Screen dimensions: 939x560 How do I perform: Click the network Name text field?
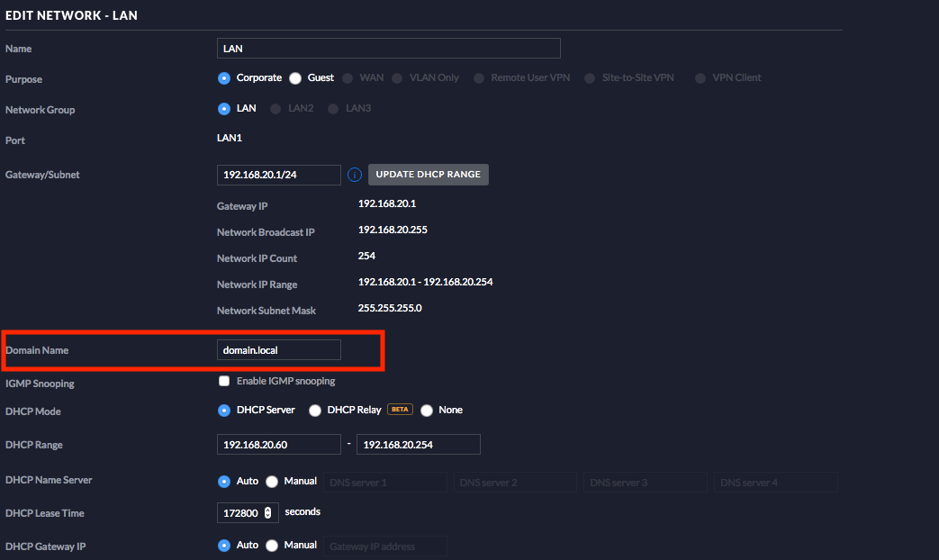(389, 49)
